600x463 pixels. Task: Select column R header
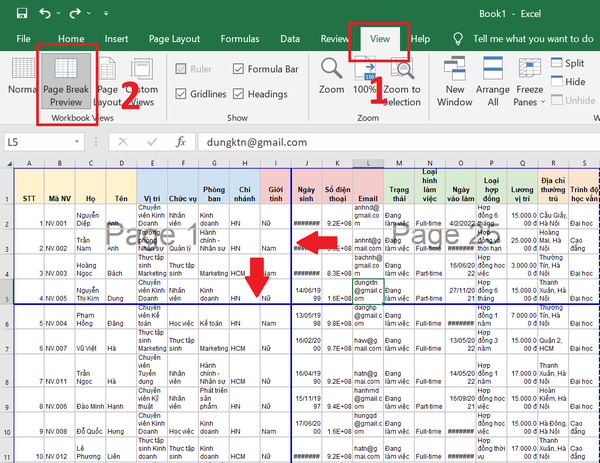tap(553, 163)
